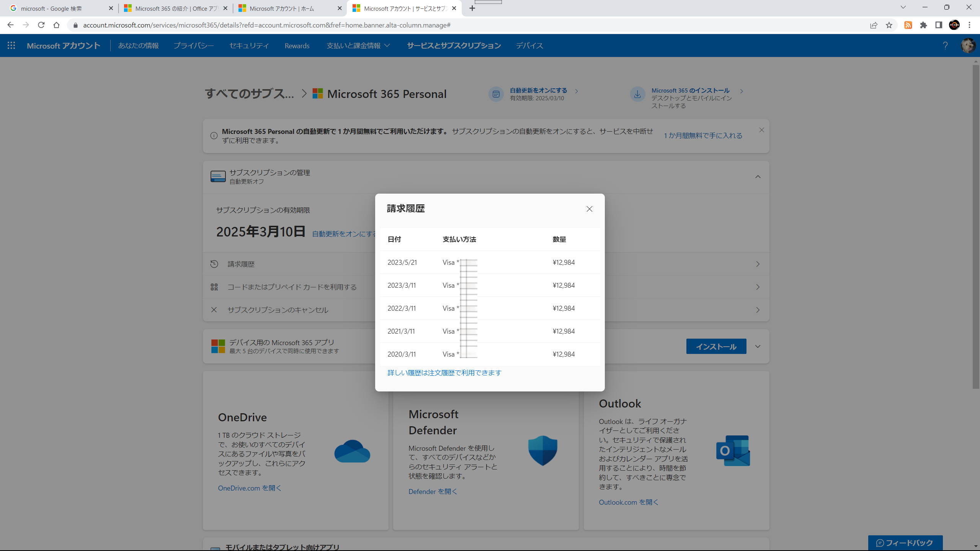Click the share page icon in address bar

(x=874, y=25)
